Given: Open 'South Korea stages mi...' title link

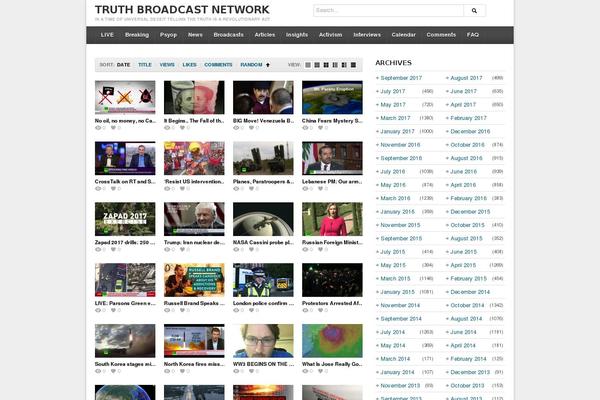Looking at the screenshot, I should click(x=125, y=364).
